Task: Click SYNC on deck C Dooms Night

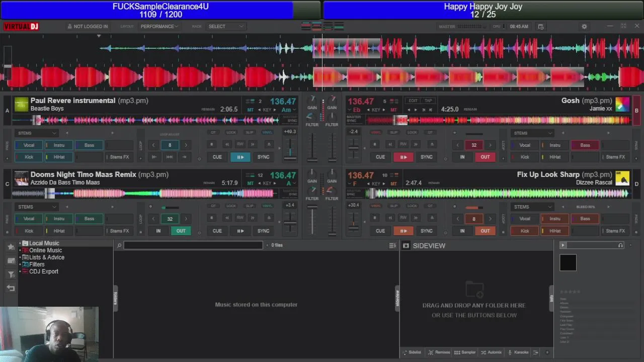Action: 263,231
